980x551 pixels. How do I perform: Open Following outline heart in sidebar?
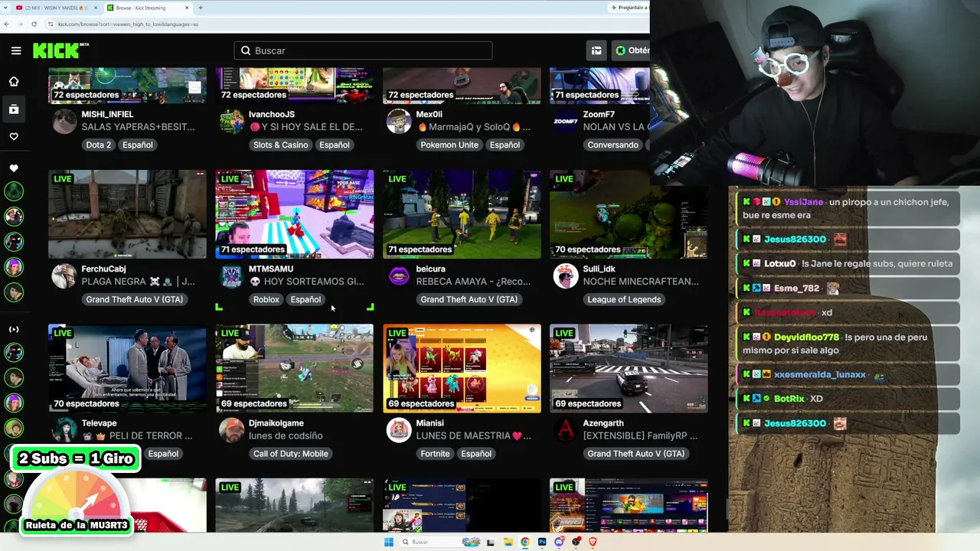[x=14, y=136]
